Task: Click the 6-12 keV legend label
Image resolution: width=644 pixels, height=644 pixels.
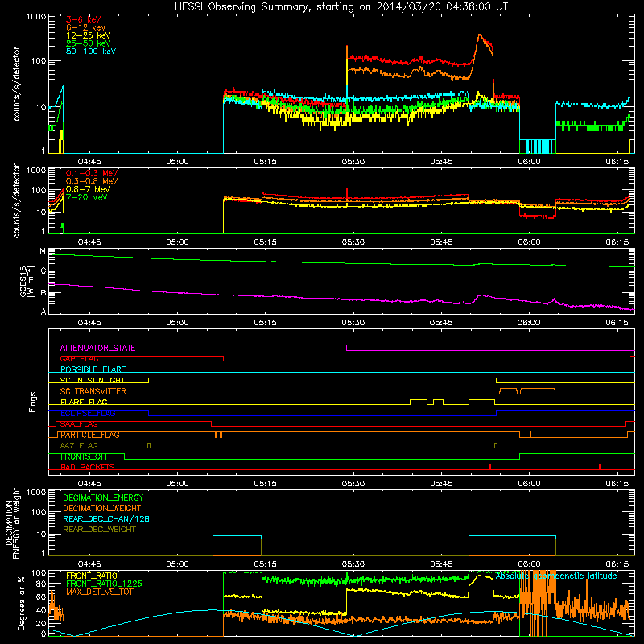Action: (x=85, y=27)
